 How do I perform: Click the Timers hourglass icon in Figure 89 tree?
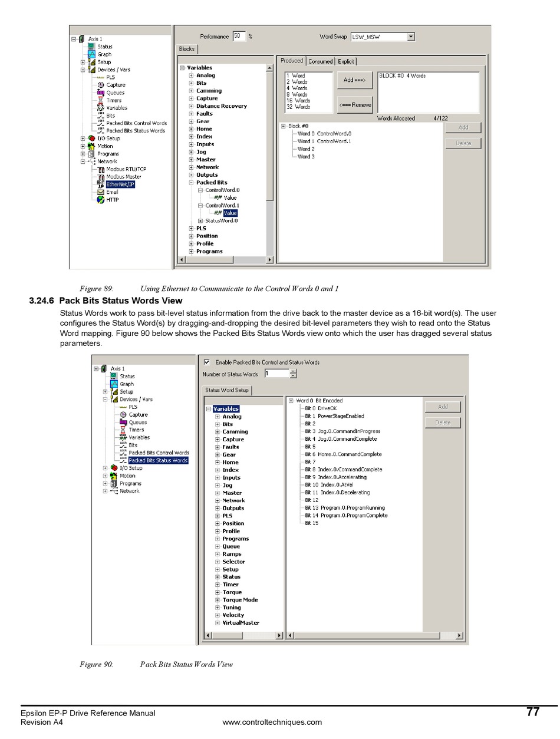point(101,100)
